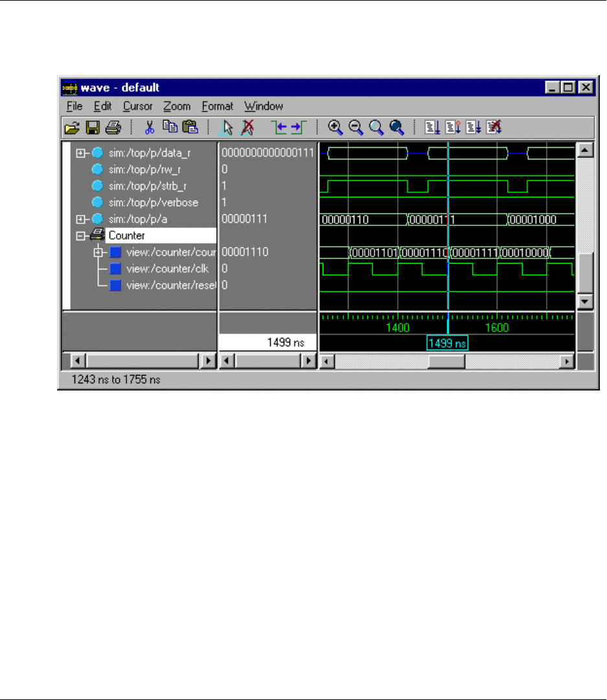Expand the sim:/top/p/a signal

click(80, 220)
